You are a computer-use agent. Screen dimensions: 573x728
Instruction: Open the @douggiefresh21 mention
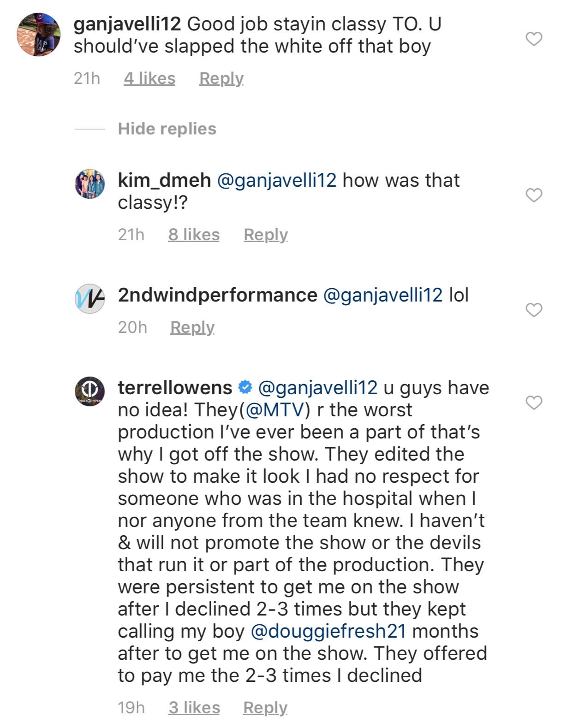(328, 631)
